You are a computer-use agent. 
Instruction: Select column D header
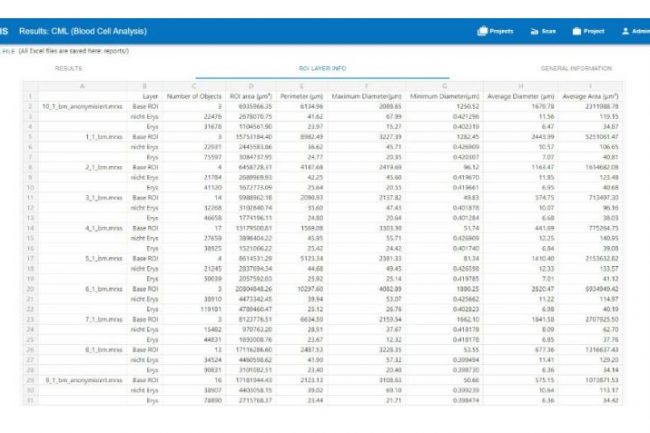pos(251,87)
